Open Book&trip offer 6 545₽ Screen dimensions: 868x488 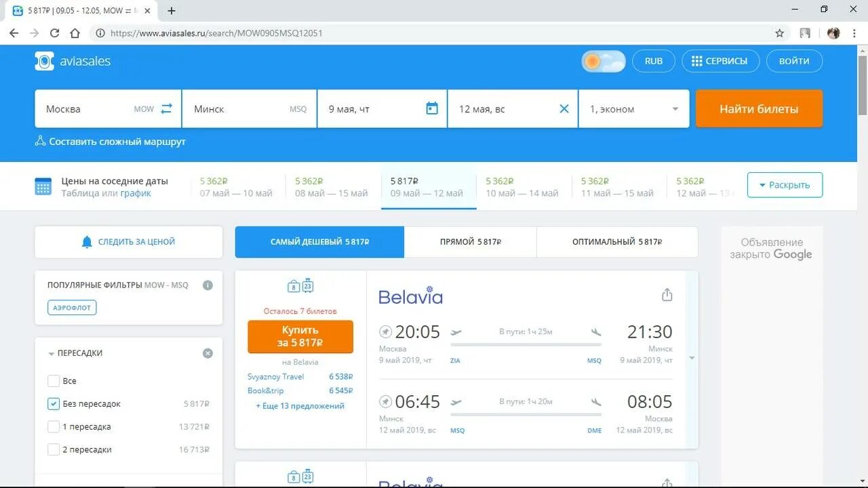(x=300, y=391)
